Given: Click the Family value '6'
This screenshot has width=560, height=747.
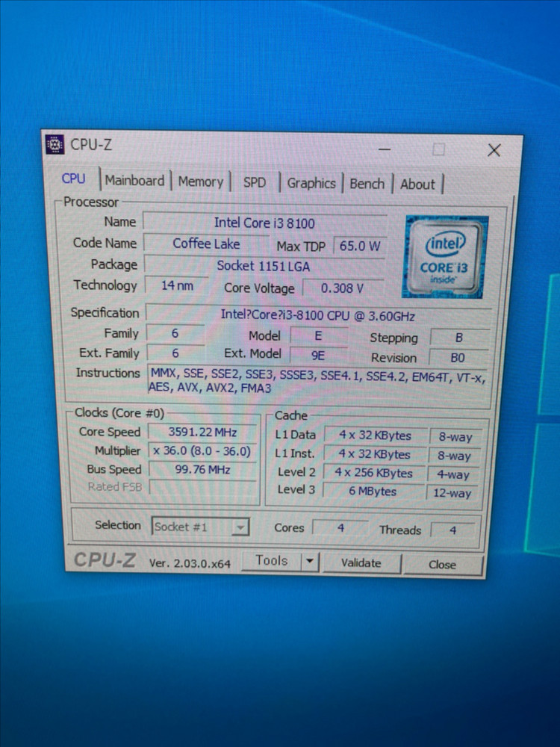Looking at the screenshot, I should pos(175,333).
